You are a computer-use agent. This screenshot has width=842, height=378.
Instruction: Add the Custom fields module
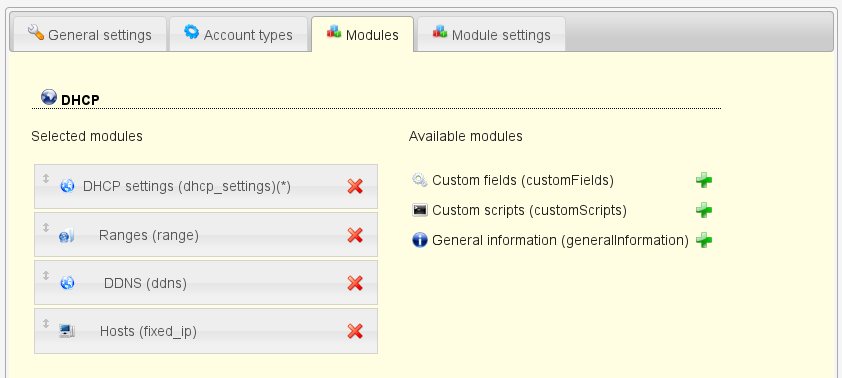[x=703, y=180]
